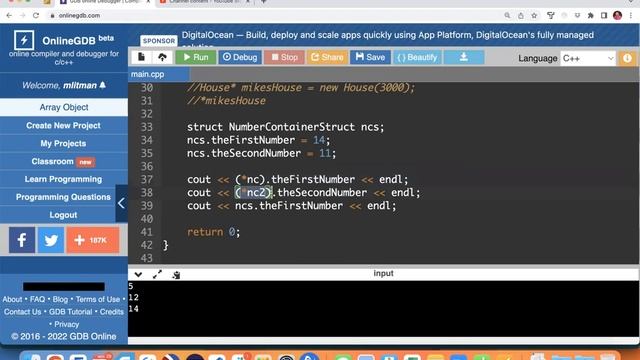Click the Facebook share icon
Viewport: 640px width, 360px height.
22,240
